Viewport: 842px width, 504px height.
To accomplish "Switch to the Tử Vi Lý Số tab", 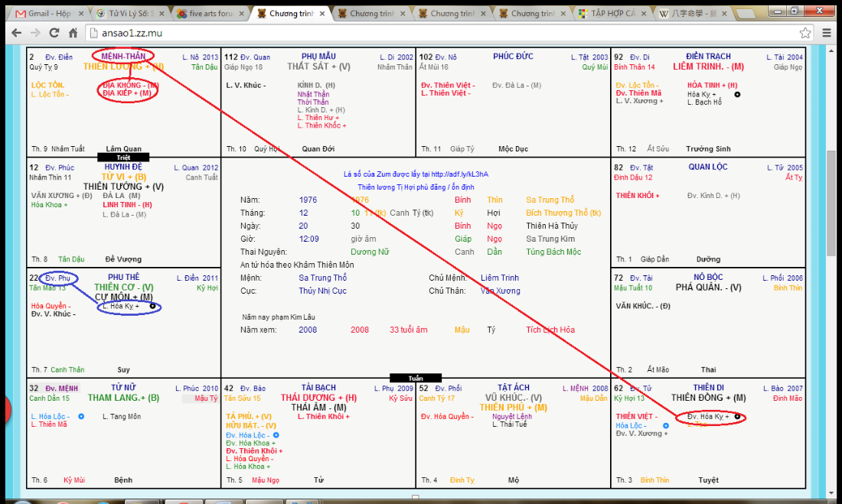I will (126, 14).
